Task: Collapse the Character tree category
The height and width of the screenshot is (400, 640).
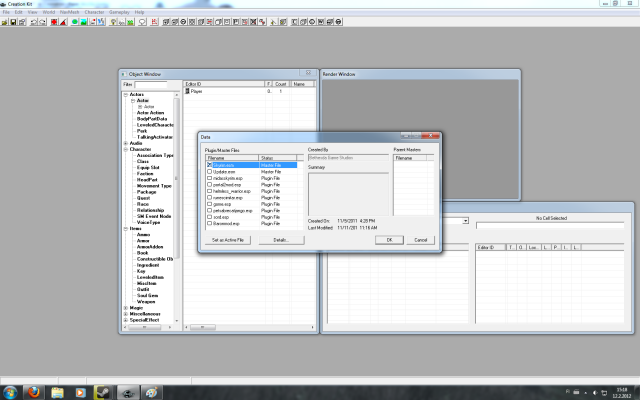Action: (126, 149)
